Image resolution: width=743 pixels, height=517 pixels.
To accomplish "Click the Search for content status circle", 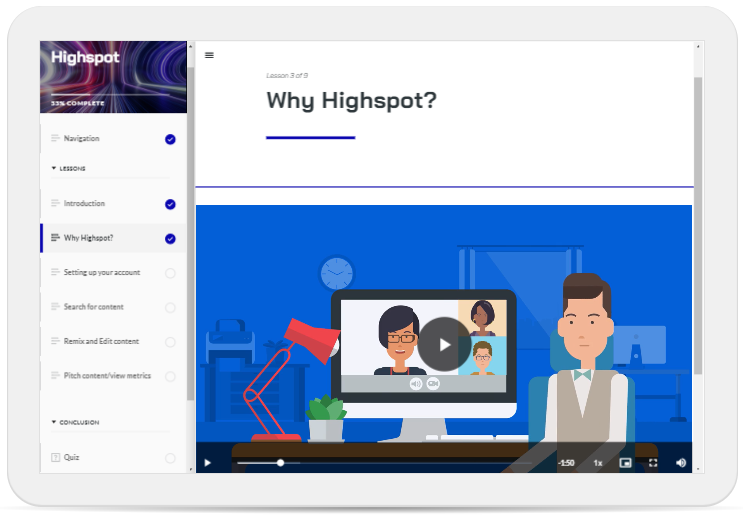I will (170, 308).
